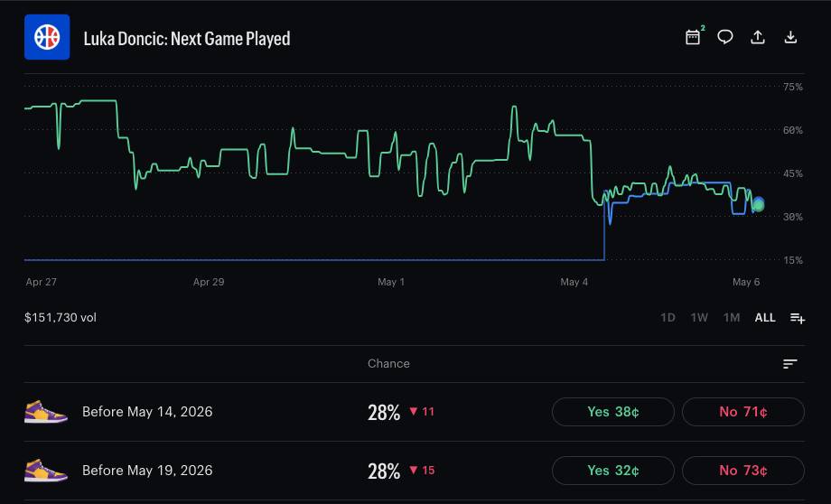Viewport: 831px width, 504px height.
Task: Click the current-price dot at chart's end
Action: [759, 204]
